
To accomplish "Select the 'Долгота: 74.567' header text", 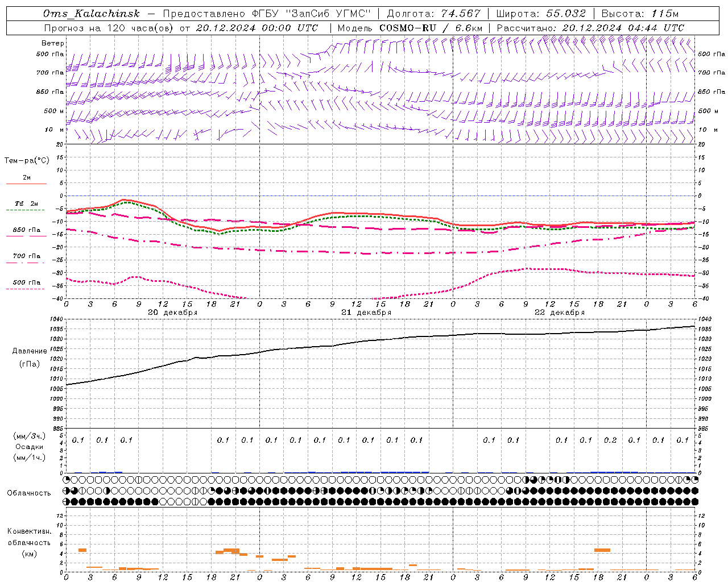I will pos(433,14).
